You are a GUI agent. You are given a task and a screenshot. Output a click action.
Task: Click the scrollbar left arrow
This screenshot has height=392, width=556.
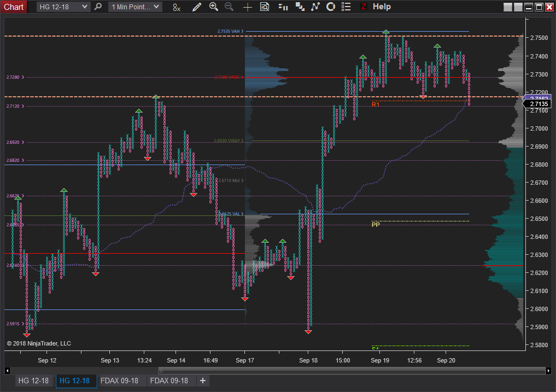[7, 371]
